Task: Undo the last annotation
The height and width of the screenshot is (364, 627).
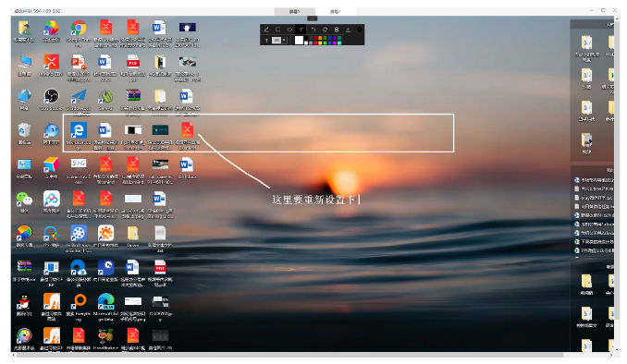Action: point(313,30)
